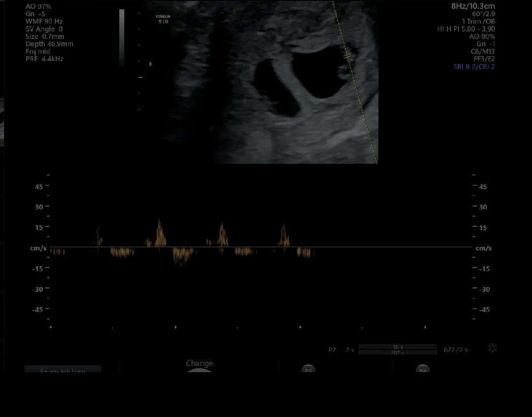Click the 'cm/s' unit label on the right axis
The height and width of the screenshot is (417, 532).
484,248
